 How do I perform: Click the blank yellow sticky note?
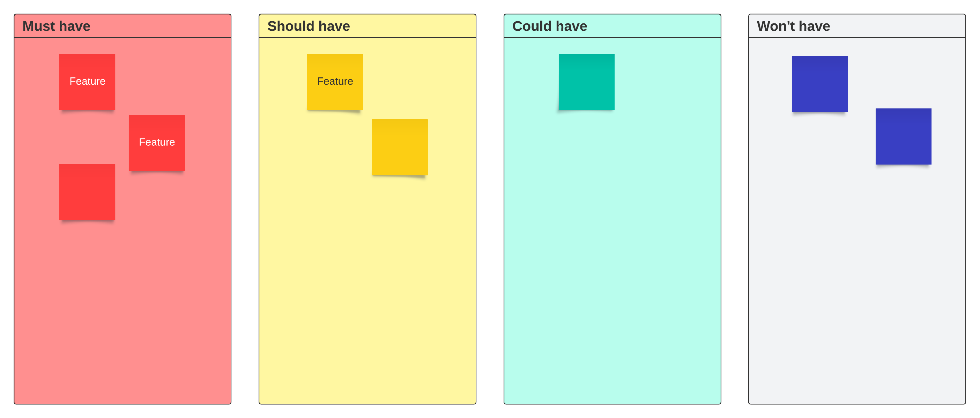pyautogui.click(x=400, y=147)
